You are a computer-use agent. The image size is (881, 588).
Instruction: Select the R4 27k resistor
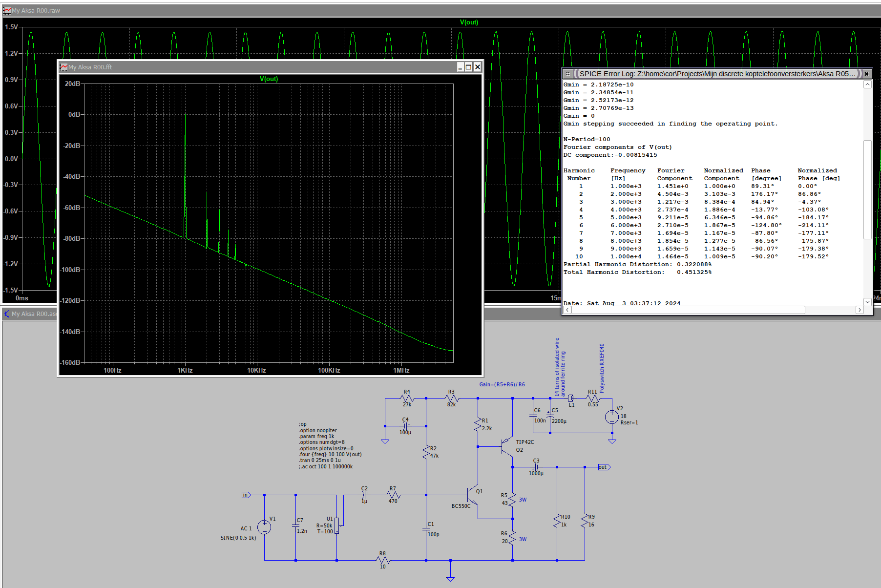[x=407, y=399]
